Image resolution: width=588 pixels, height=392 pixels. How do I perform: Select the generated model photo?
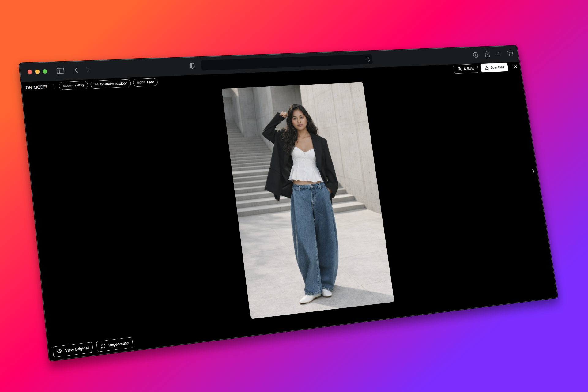click(308, 201)
